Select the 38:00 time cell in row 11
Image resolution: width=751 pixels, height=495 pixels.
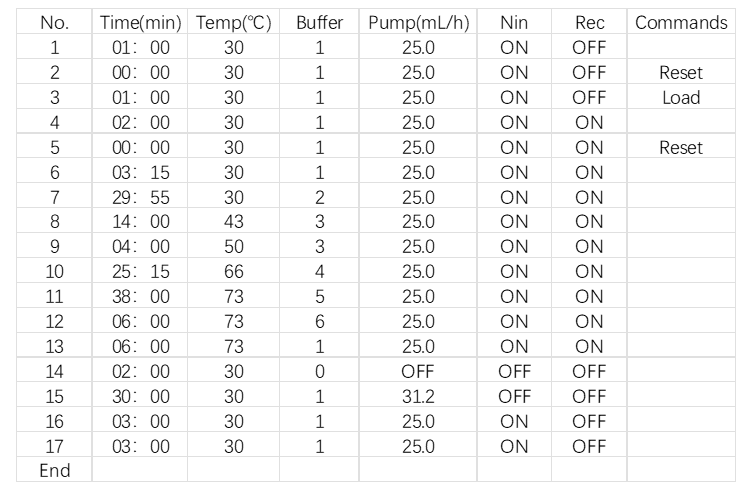click(141, 296)
